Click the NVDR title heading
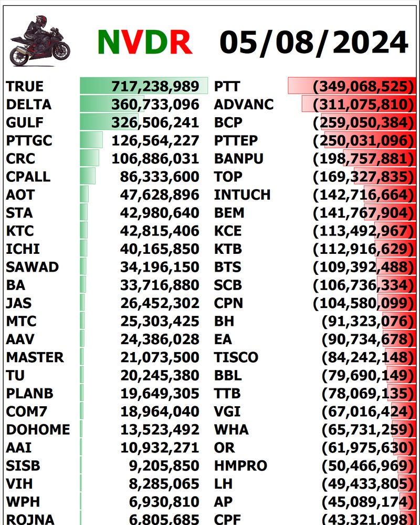This screenshot has width=420, height=525. coord(144,42)
